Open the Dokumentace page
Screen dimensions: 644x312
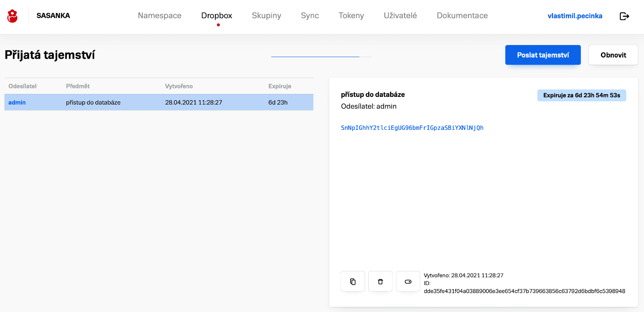pos(462,16)
